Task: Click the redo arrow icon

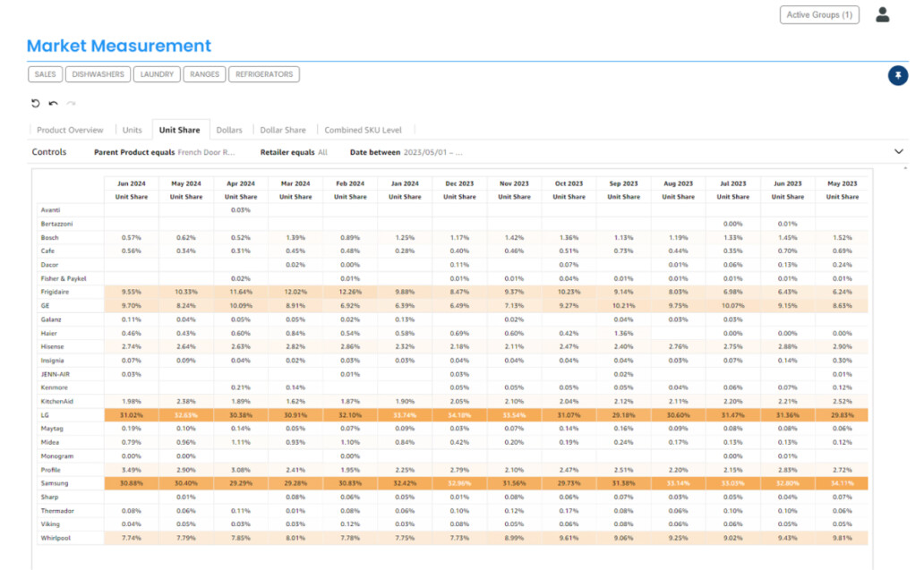Action: pos(71,103)
